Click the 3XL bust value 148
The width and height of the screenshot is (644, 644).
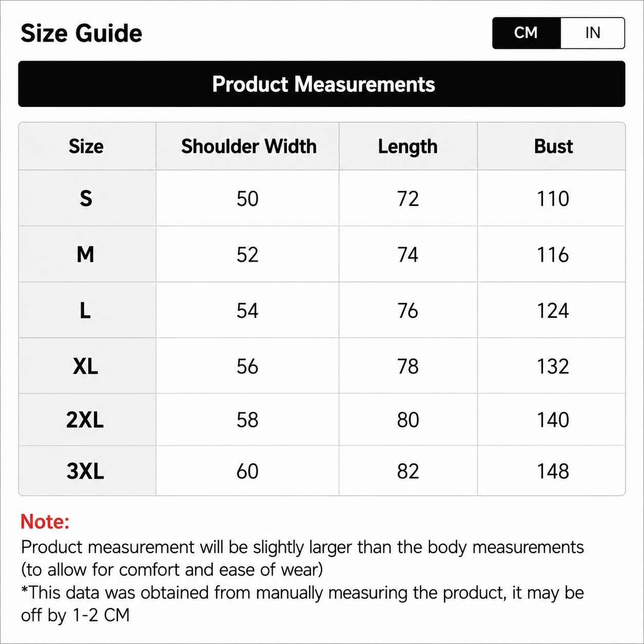553,471
